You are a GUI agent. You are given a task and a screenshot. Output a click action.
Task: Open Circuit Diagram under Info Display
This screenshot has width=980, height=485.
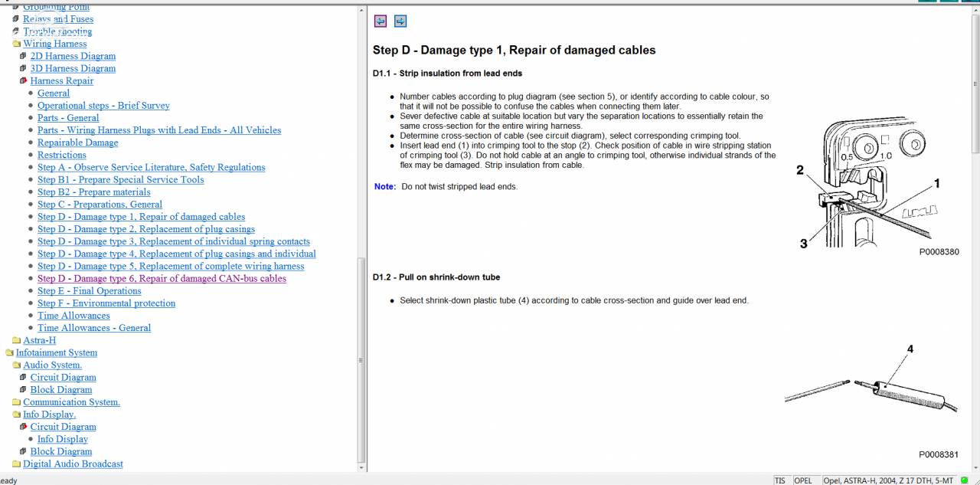(64, 427)
